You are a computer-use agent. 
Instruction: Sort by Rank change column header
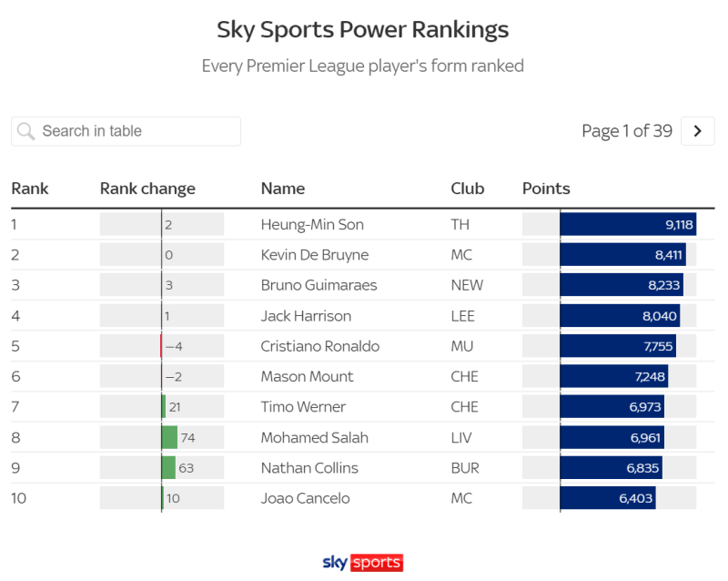[147, 189]
